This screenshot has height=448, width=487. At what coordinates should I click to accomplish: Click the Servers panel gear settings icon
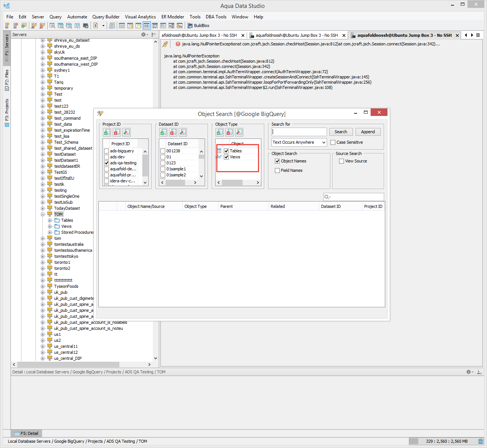pyautogui.click(x=144, y=35)
